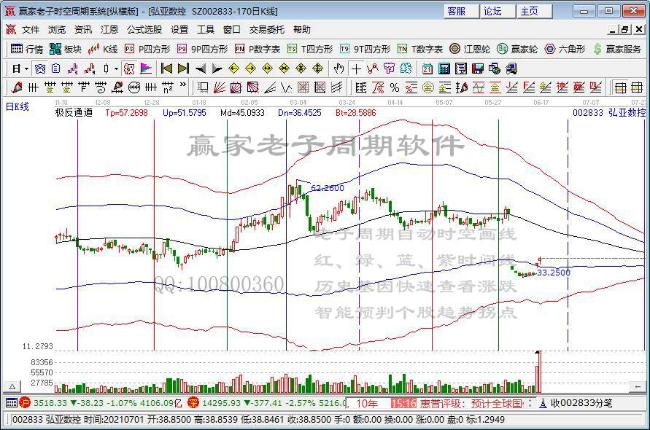Open the 江恩轮 Gann wheel
Viewport: 650px width, 430px height.
pyautogui.click(x=470, y=49)
